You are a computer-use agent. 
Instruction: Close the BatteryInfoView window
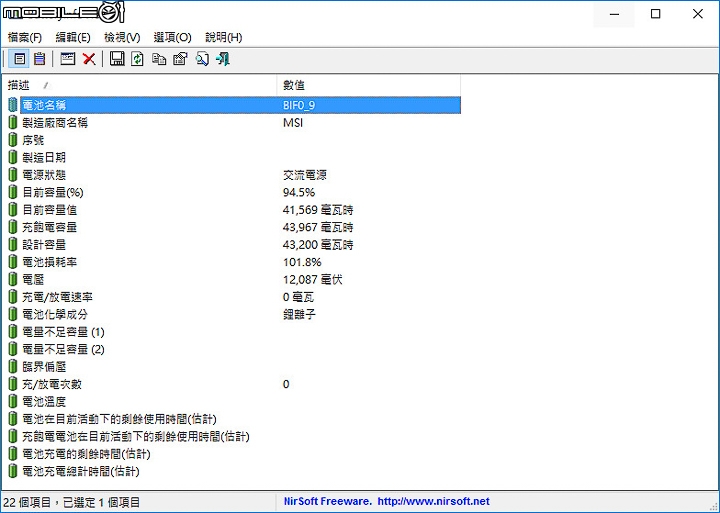[x=698, y=14]
